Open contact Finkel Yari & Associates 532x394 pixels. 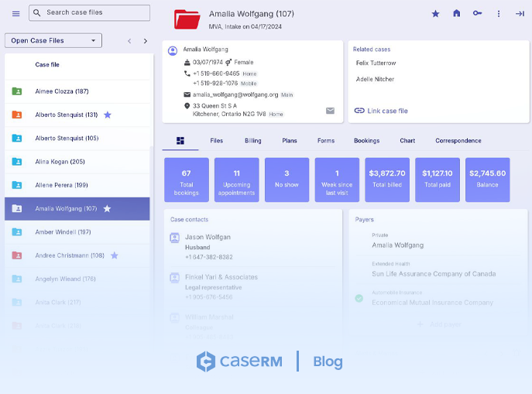click(221, 277)
